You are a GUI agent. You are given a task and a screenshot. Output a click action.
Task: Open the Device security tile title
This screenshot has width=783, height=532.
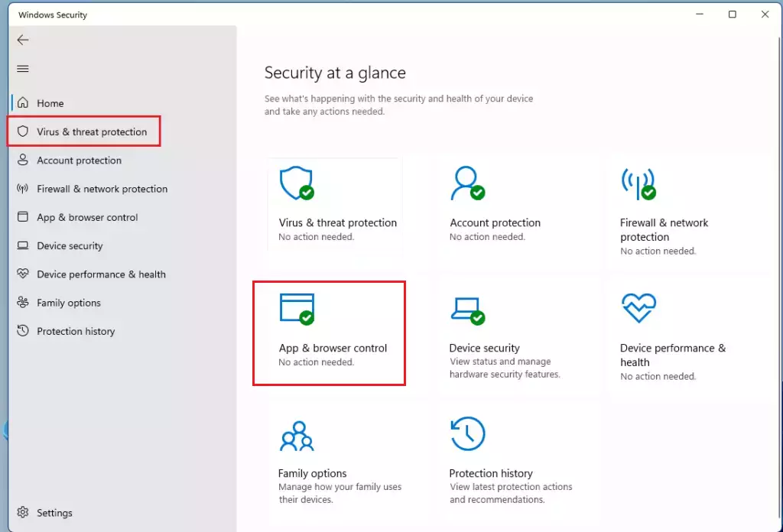coord(484,348)
